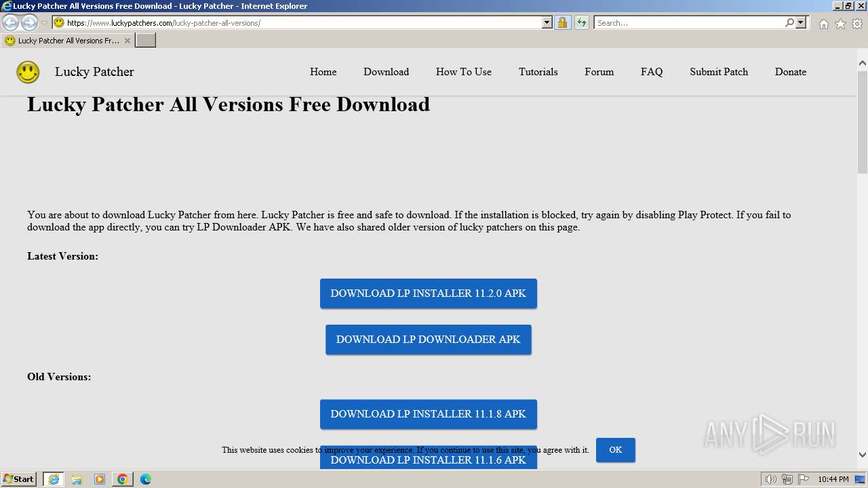Open the Donate menu item
The width and height of the screenshot is (868, 488).
tap(791, 72)
